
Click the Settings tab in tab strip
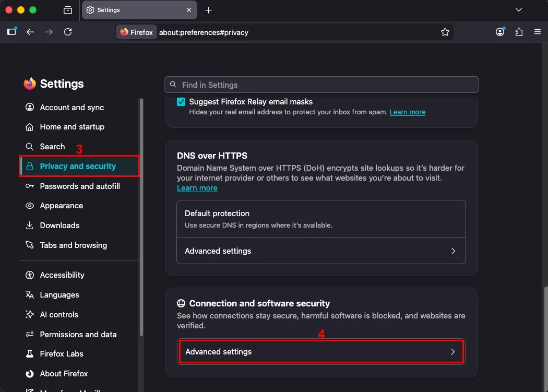tap(139, 10)
